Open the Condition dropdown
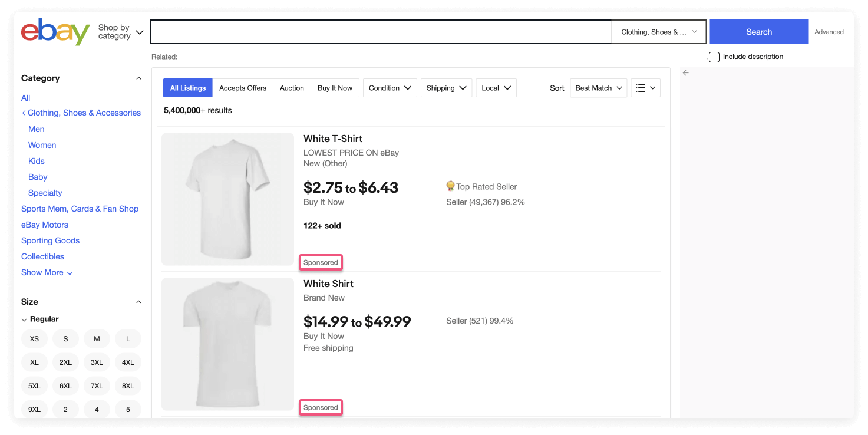 (x=390, y=87)
